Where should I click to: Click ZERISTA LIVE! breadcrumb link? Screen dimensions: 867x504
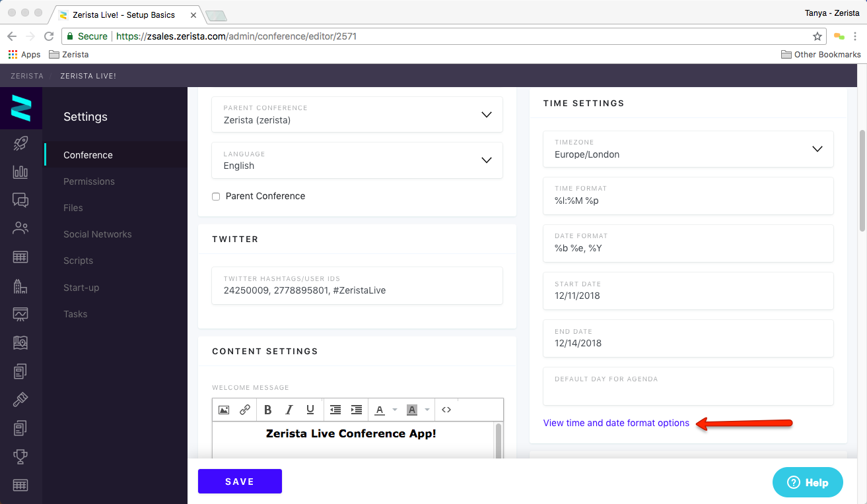click(88, 76)
